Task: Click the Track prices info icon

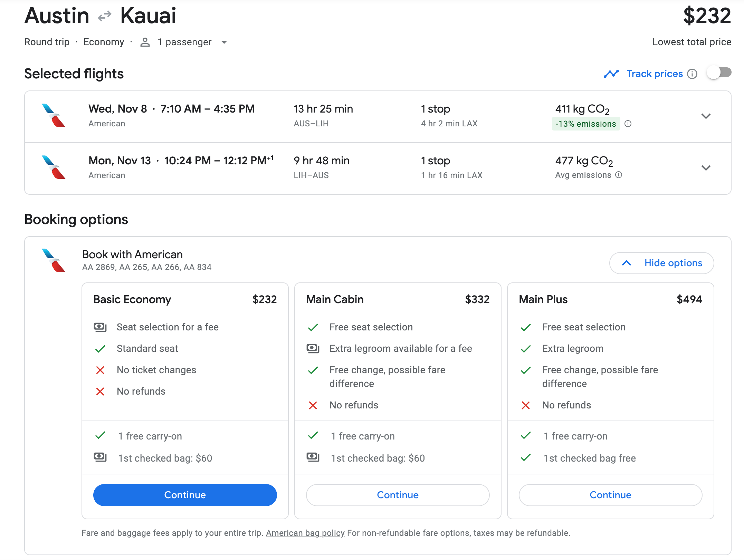Action: pyautogui.click(x=692, y=74)
